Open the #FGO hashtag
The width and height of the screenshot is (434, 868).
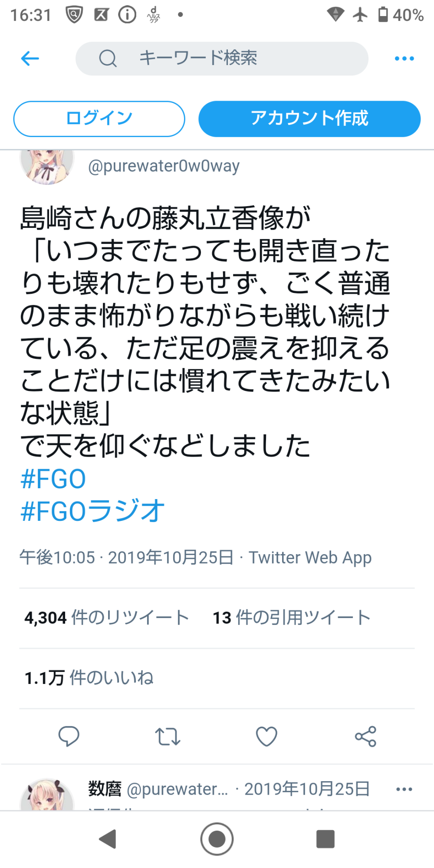click(x=53, y=479)
